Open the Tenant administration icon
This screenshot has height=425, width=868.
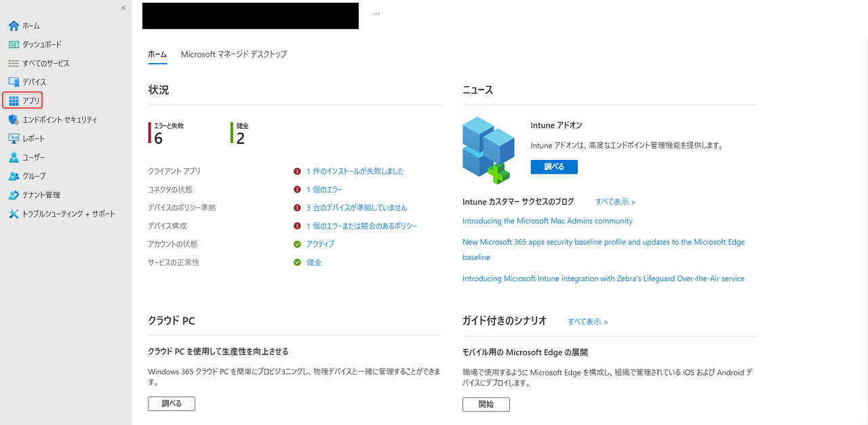pos(14,195)
